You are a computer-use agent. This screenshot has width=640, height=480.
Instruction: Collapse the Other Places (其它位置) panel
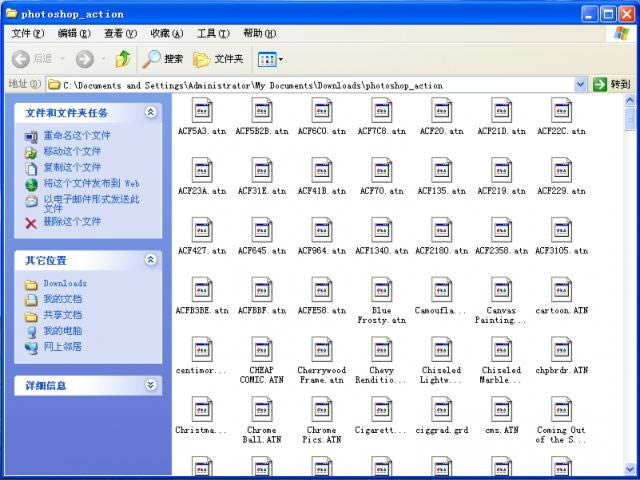pos(151,260)
